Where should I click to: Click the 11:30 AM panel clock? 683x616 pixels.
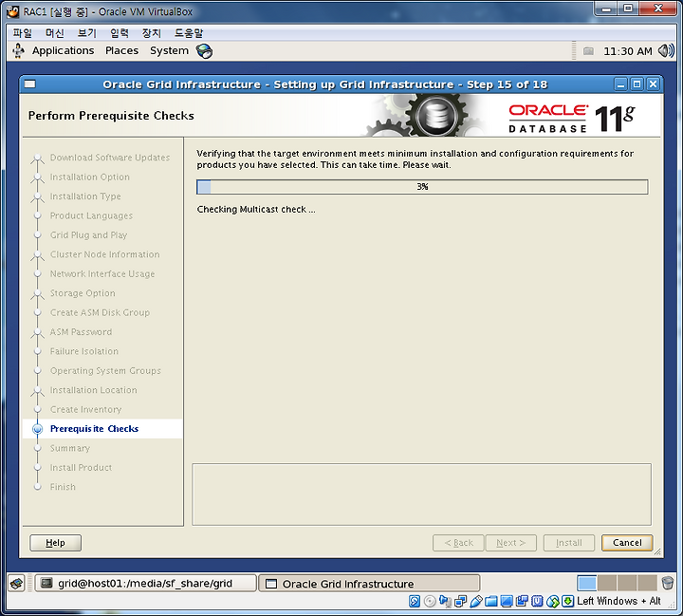(x=628, y=51)
